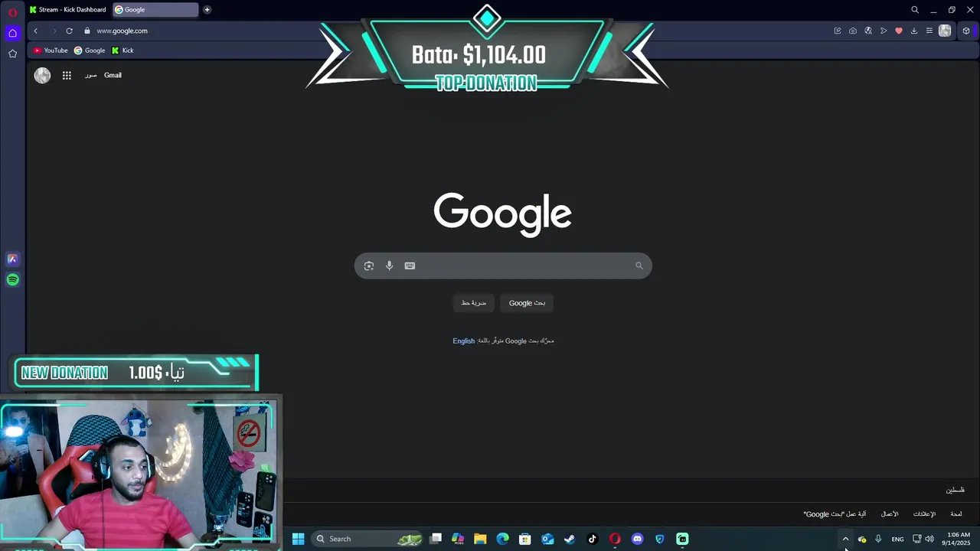Image resolution: width=980 pixels, height=551 pixels.
Task: Open Discord from taskbar
Action: (x=637, y=539)
